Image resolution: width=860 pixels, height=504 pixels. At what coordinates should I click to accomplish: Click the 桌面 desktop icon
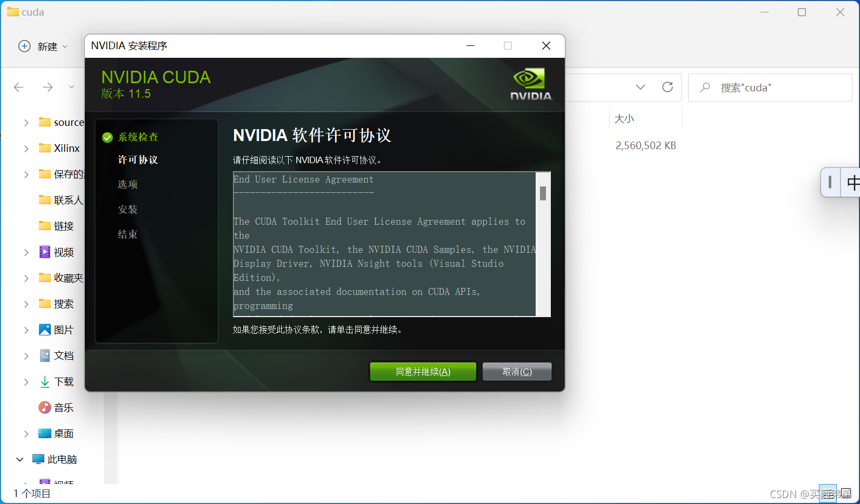pyautogui.click(x=45, y=433)
